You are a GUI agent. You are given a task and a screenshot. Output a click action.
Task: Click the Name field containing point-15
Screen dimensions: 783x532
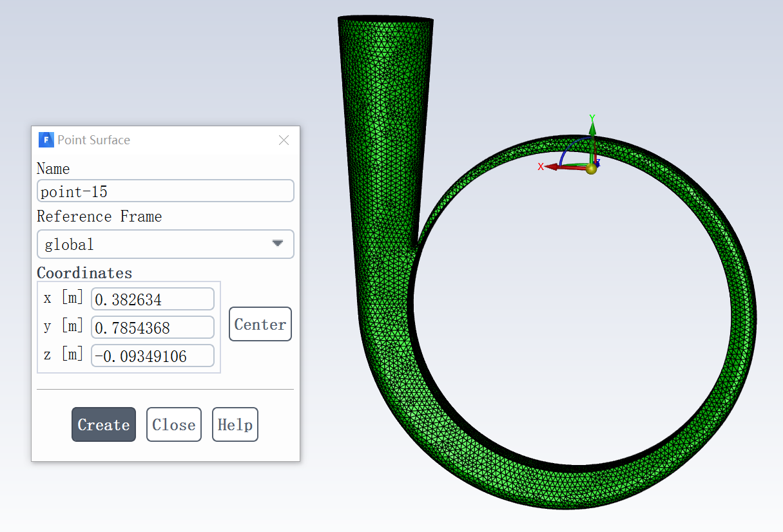click(166, 191)
